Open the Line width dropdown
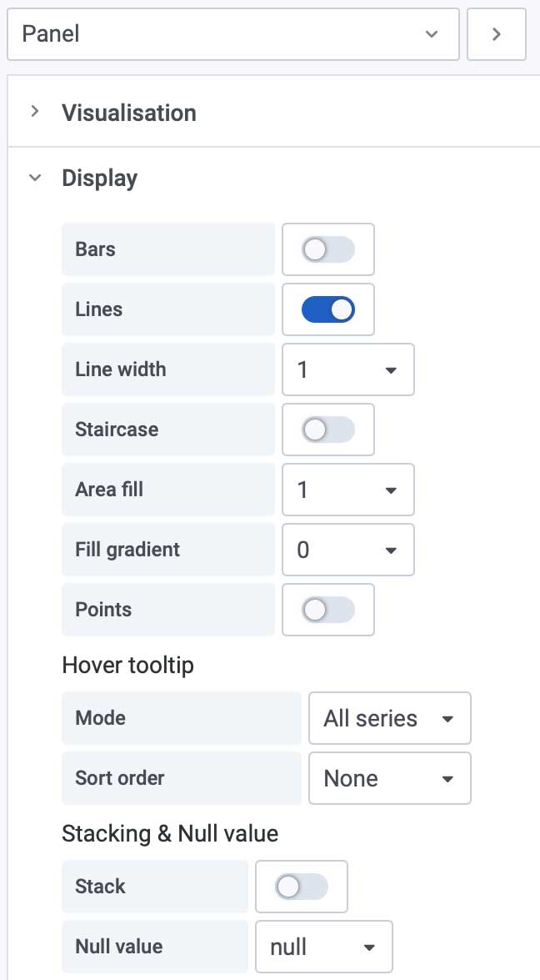Screen dimensions: 540x980 347,369
